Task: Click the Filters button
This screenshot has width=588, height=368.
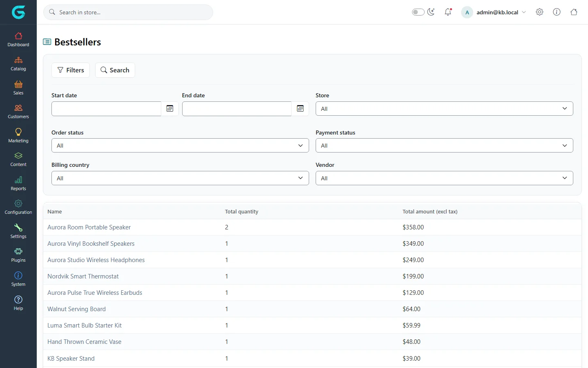Action: pos(71,70)
